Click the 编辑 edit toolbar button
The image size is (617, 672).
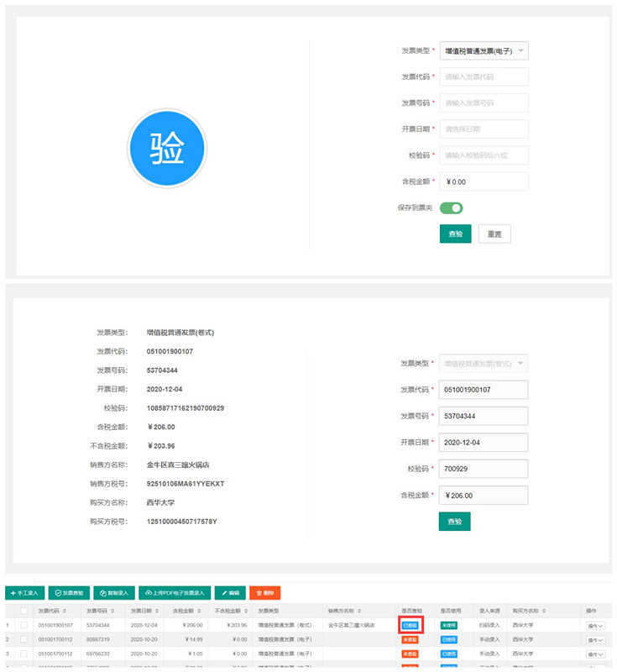(x=229, y=592)
